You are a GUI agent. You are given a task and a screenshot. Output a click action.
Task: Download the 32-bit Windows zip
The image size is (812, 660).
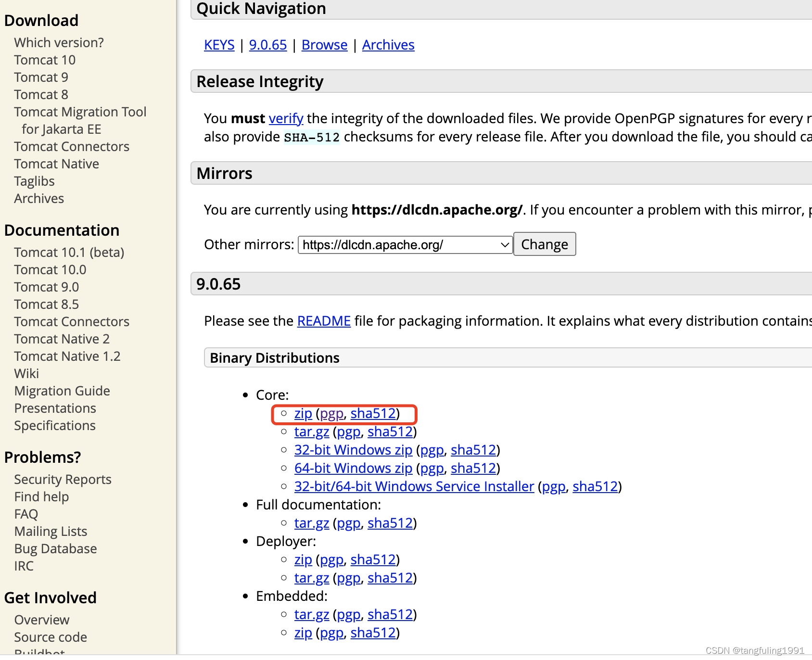[x=354, y=450]
